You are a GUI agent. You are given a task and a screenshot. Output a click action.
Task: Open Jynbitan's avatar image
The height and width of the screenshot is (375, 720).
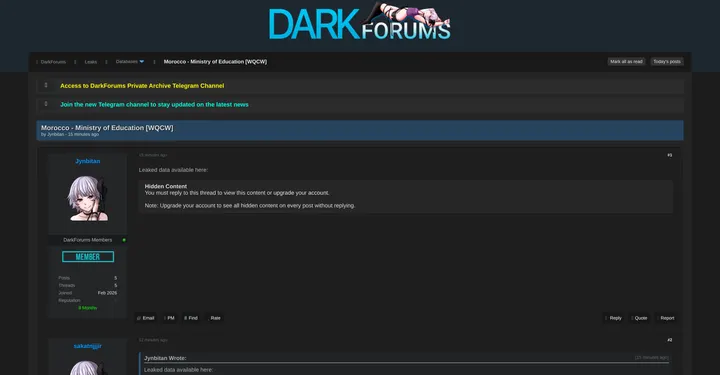88,198
